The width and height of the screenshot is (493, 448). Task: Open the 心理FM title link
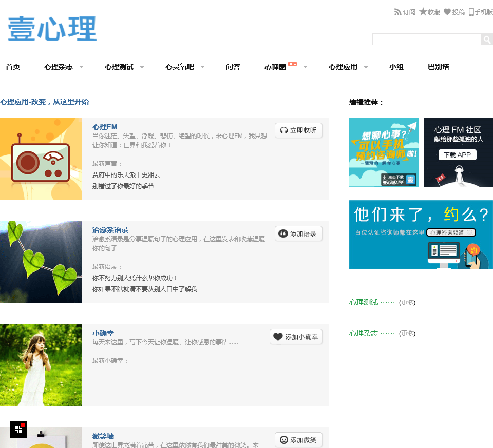pyautogui.click(x=105, y=127)
